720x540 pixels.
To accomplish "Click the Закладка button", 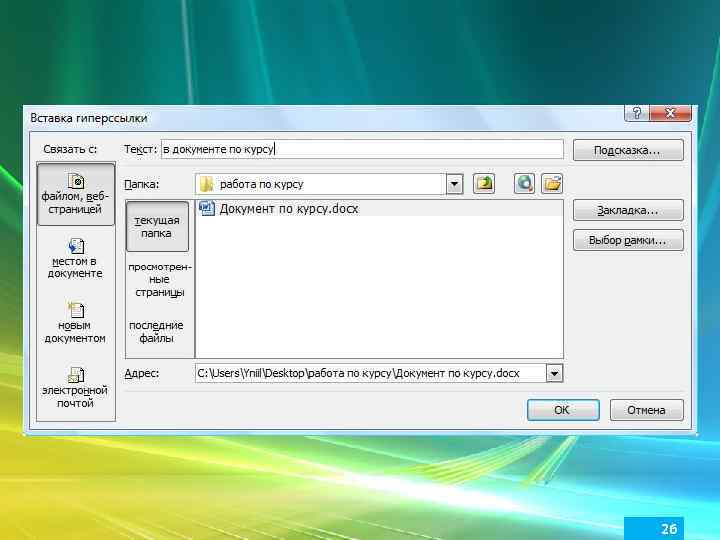I will tap(628, 210).
